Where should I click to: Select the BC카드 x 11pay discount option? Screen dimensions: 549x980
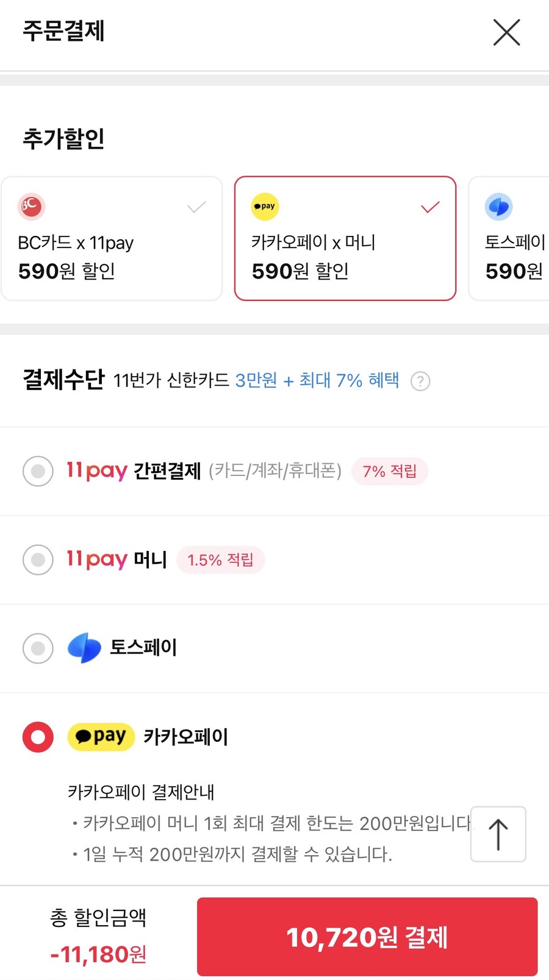[x=112, y=238]
